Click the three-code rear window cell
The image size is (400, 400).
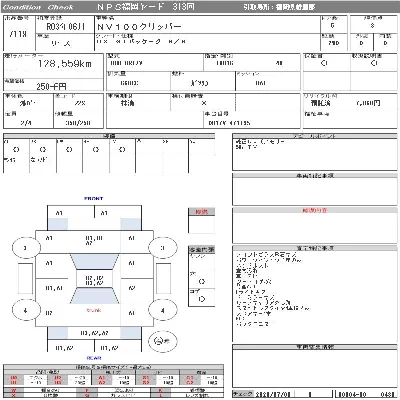coord(94,333)
